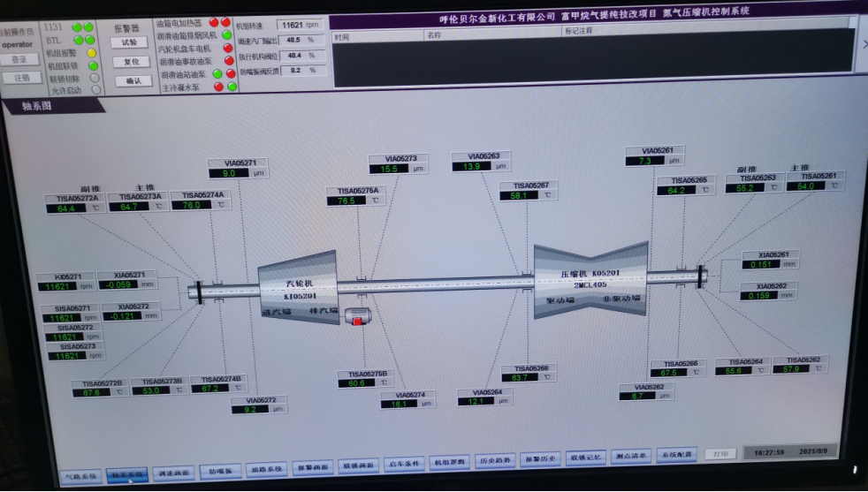This screenshot has width=868, height=492.
Task: Click the TISA05273A temperature value 64.7
Action: click(128, 207)
